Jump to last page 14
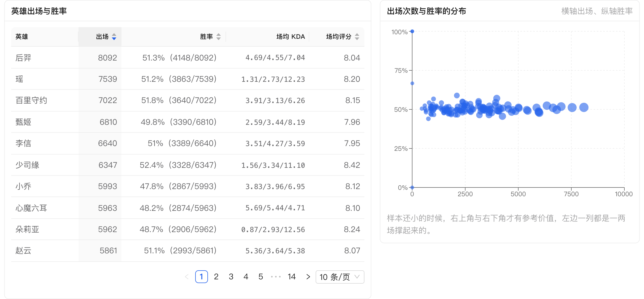The height and width of the screenshot is (299, 644). (291, 277)
